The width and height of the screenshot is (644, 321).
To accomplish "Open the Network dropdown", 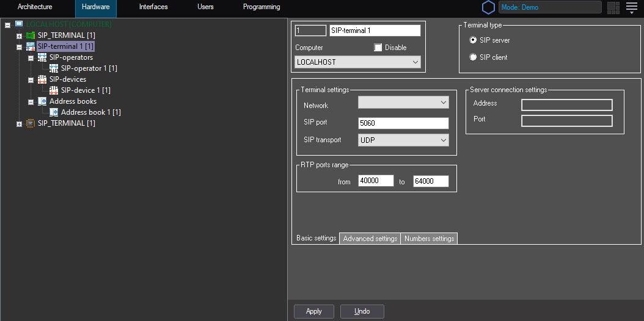I will (x=403, y=103).
